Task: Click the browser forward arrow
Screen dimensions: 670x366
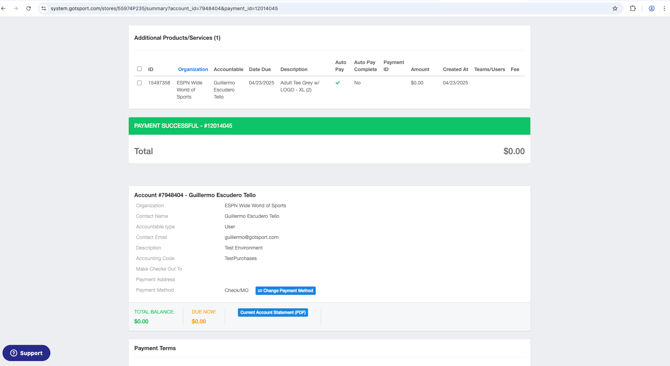Action: [16, 9]
